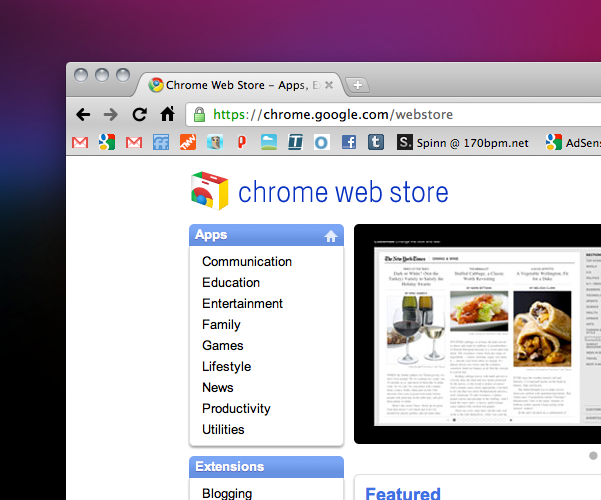Open the landscape picture bookmark icon
Screen dimensions: 601x500
tap(269, 142)
